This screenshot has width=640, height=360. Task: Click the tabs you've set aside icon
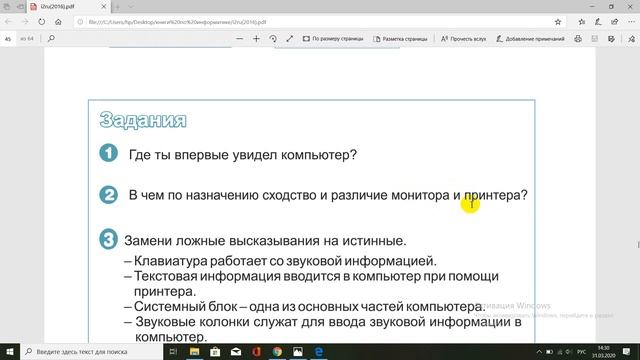[7, 7]
